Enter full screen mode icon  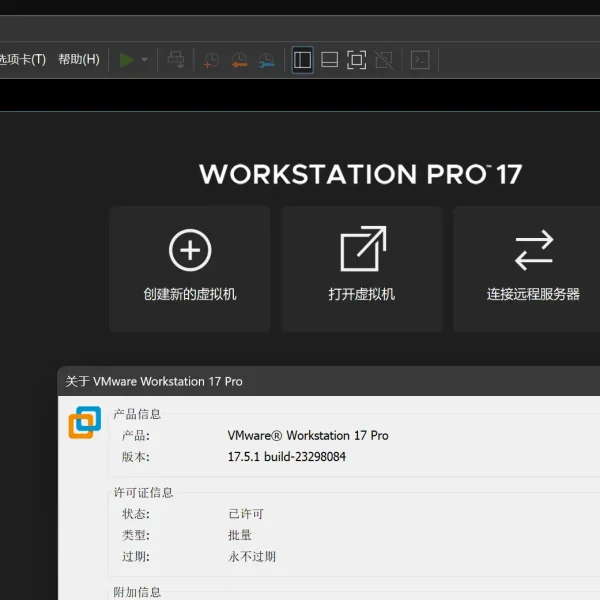click(356, 60)
